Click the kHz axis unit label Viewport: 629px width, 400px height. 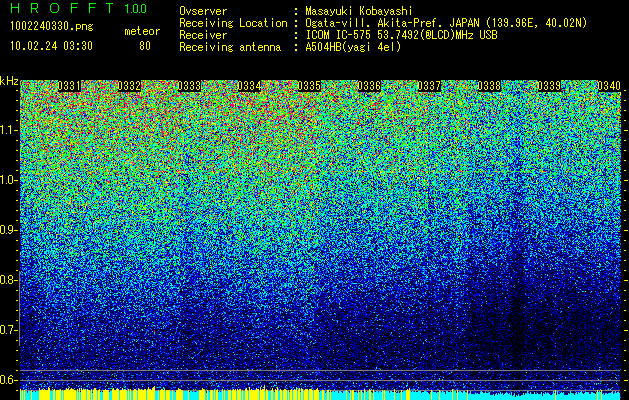click(9, 81)
